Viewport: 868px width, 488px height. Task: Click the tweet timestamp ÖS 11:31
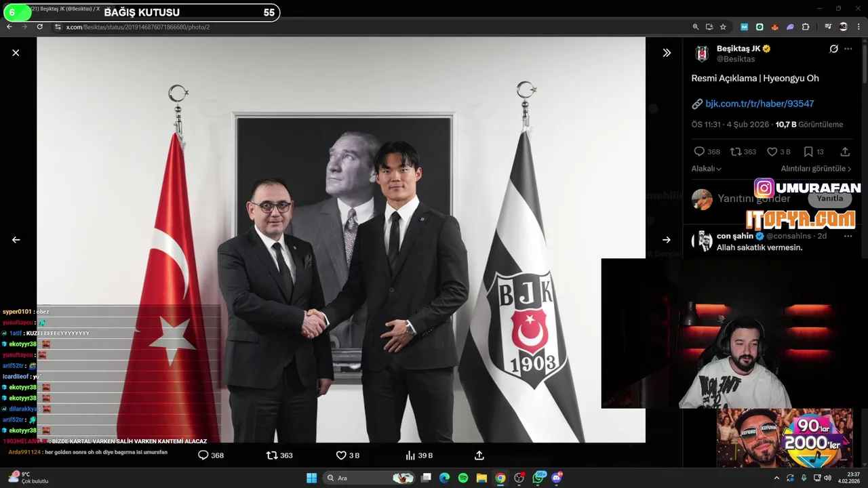(706, 125)
